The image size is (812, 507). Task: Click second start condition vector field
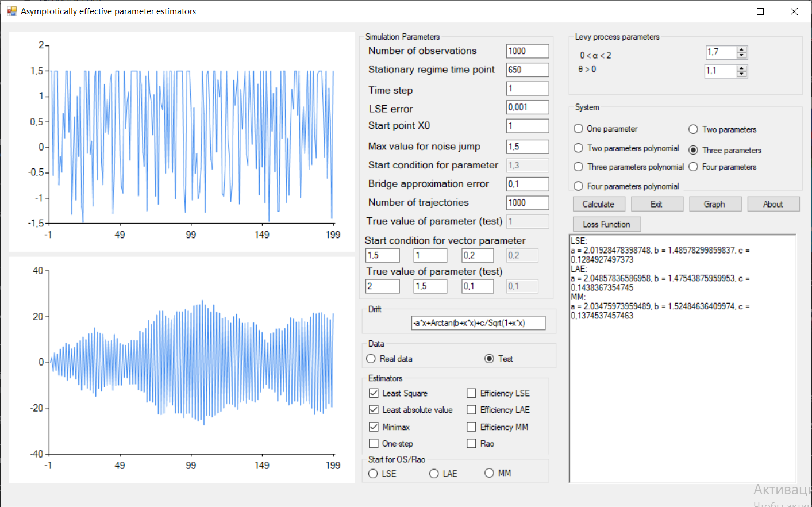(430, 255)
